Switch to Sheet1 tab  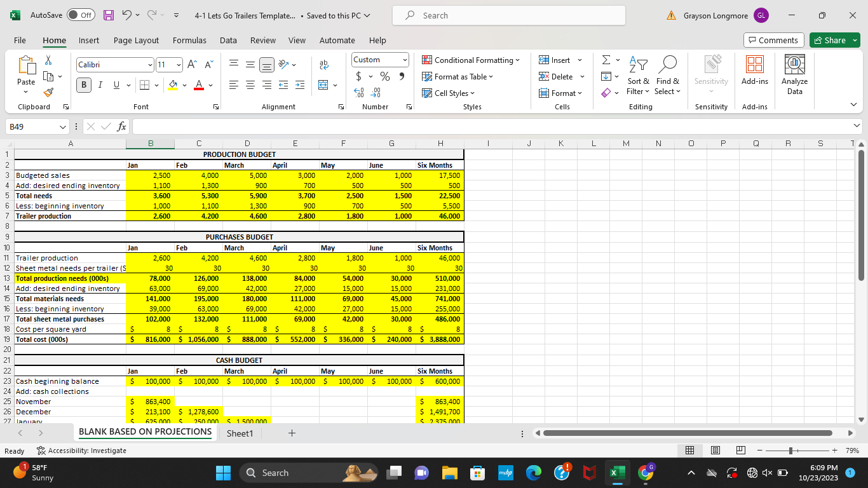240,433
